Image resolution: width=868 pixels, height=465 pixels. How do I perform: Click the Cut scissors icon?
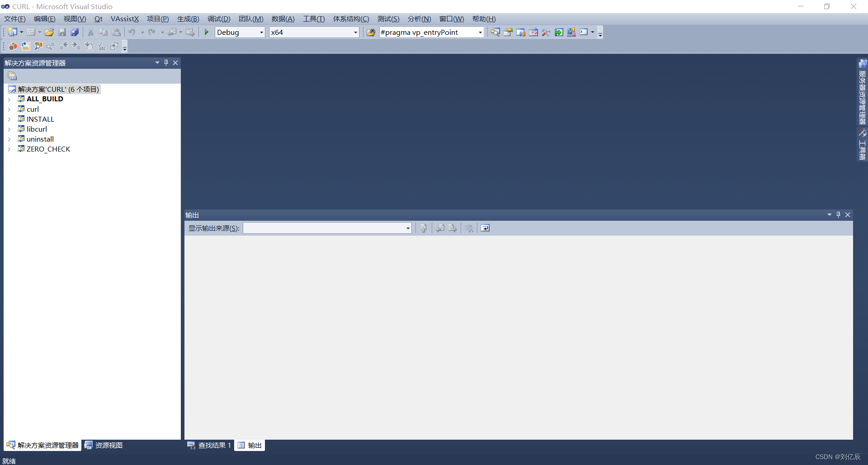[x=90, y=32]
